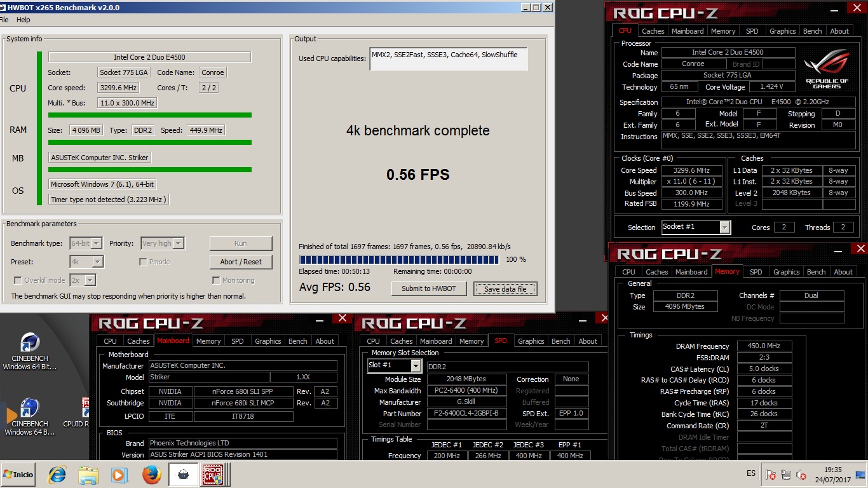Toggle the Overkill mode checkbox

point(18,280)
